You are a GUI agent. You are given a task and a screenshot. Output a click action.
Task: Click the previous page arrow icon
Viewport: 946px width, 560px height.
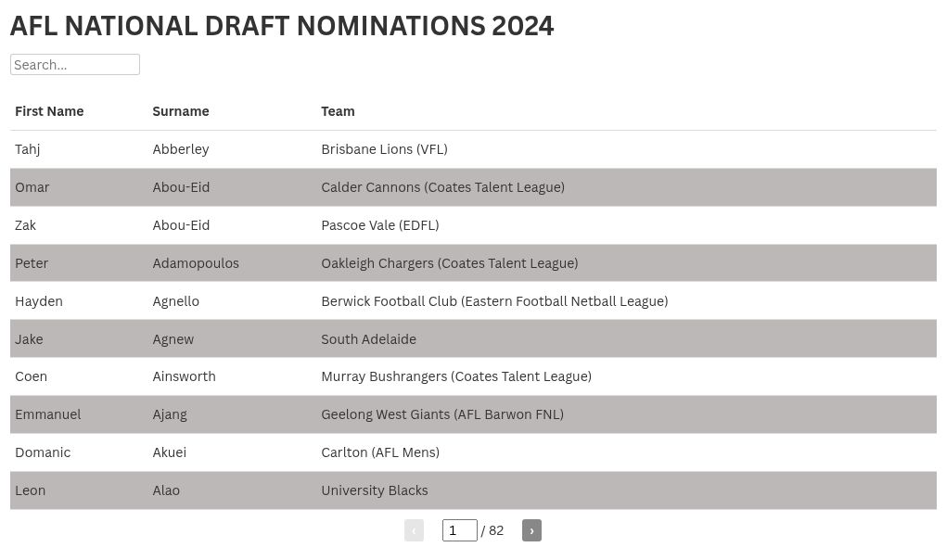click(414, 530)
